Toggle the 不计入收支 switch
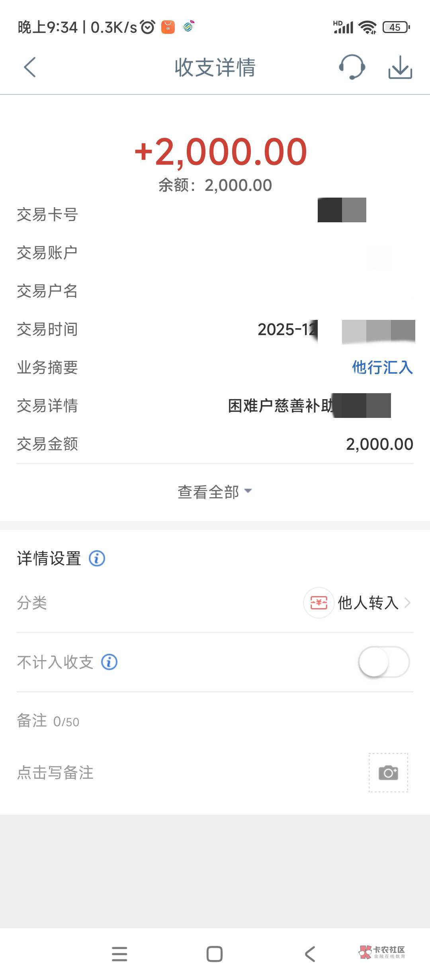The width and height of the screenshot is (430, 980). tap(383, 662)
